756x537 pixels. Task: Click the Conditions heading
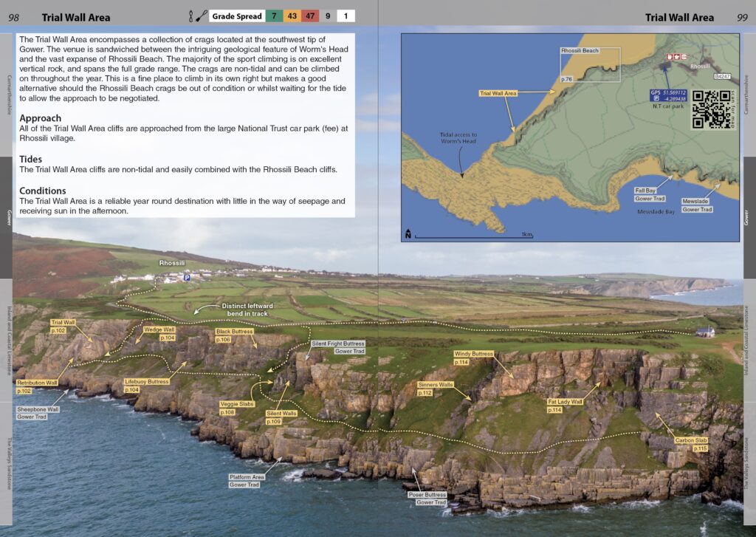[42, 191]
